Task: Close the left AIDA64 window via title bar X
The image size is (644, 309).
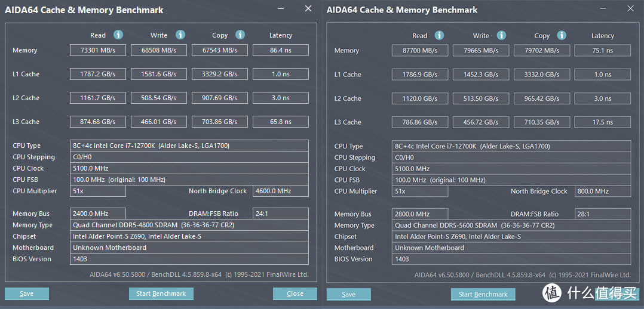Action: point(308,9)
